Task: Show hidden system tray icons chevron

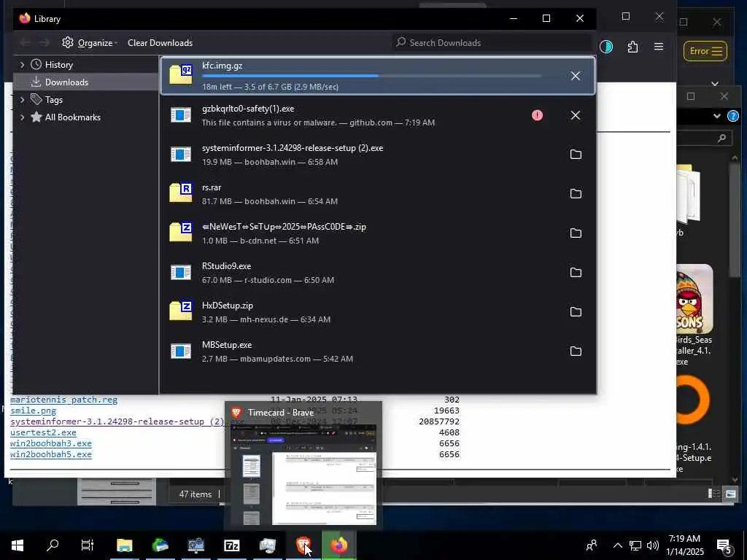Action: coord(617,545)
